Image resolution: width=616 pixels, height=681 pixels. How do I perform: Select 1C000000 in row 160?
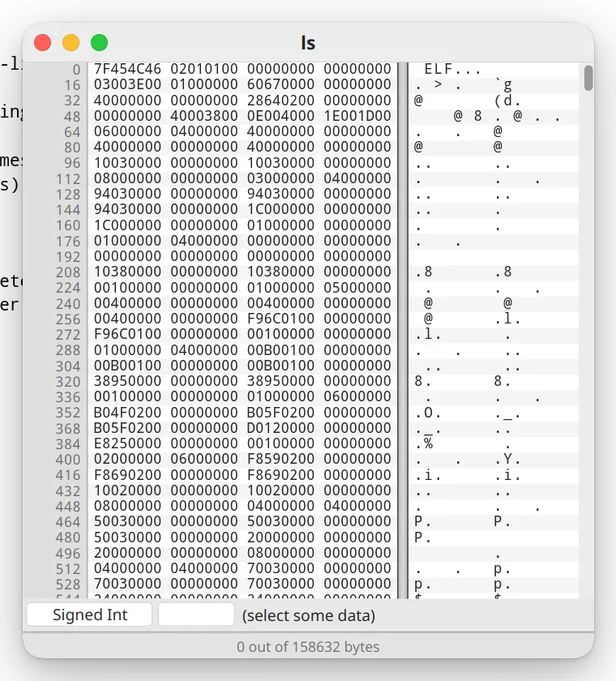[x=127, y=225]
